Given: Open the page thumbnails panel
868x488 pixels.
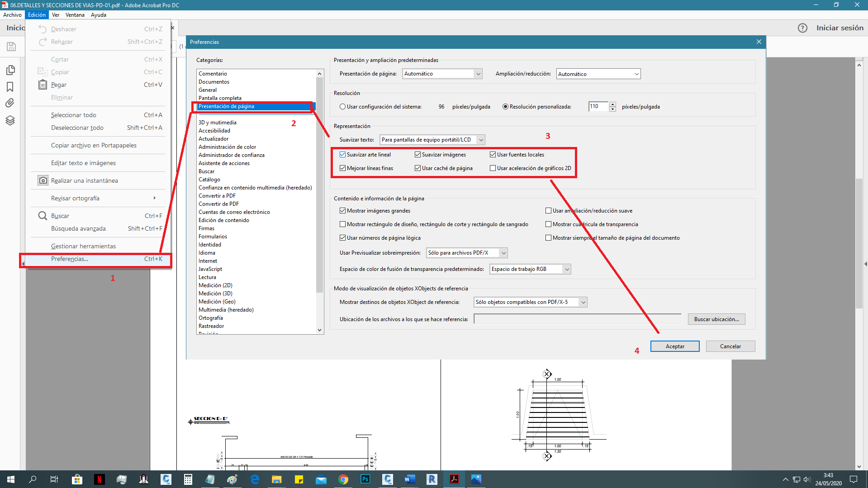Looking at the screenshot, I should (x=10, y=70).
